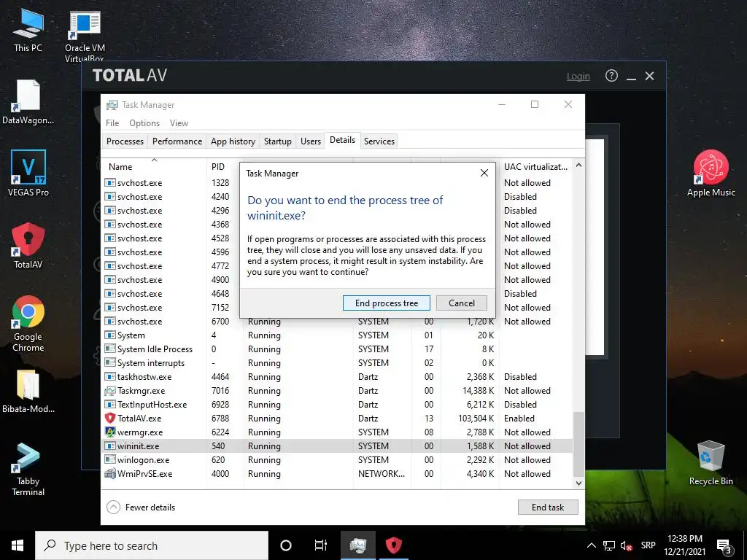
Task: Launch Tabby Terminal desktop shortcut
Action: click(x=28, y=470)
